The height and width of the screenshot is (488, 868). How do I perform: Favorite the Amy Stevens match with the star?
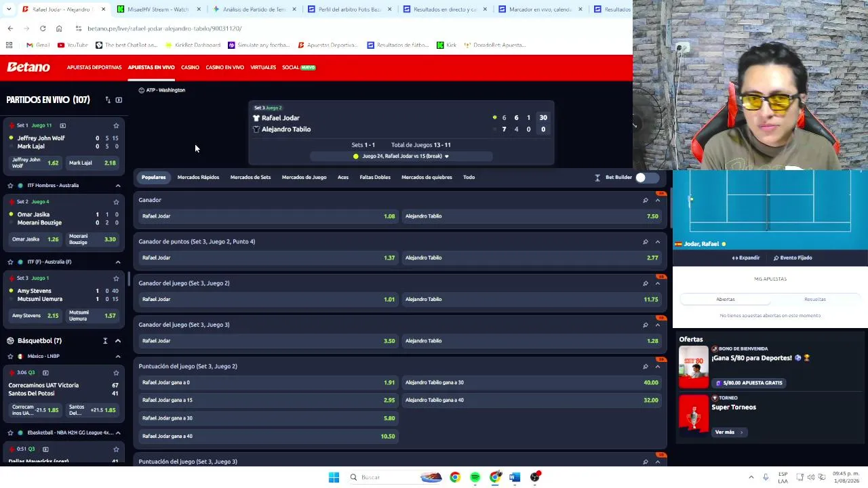pyautogui.click(x=116, y=278)
